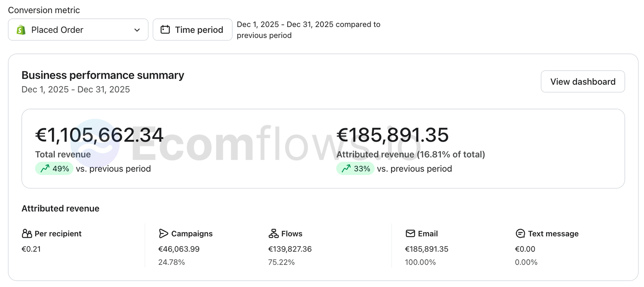The height and width of the screenshot is (287, 644).
Task: Select the Flows revenue label
Action: pos(292,234)
